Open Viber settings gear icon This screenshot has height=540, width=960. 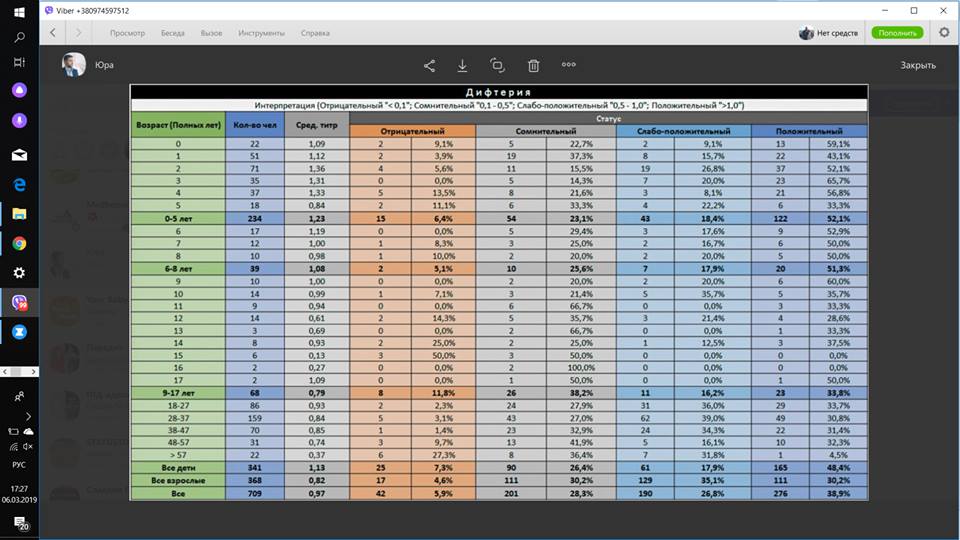pos(943,32)
